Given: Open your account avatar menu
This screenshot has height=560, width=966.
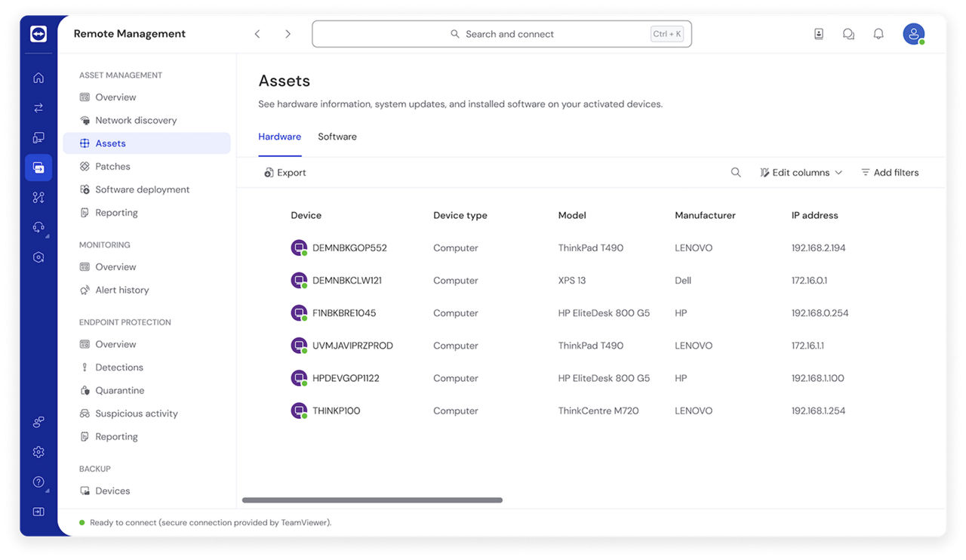Looking at the screenshot, I should (x=913, y=33).
